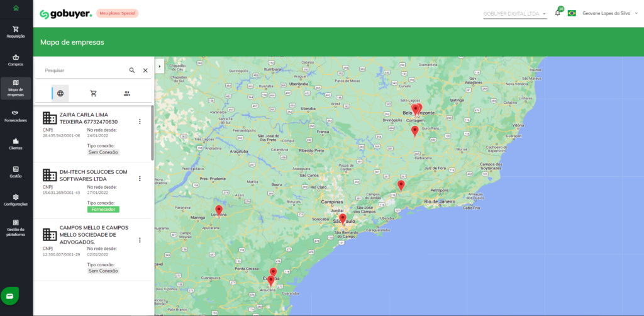Expand the GOBUYER DIGITAL LTDA company dropdown
The height and width of the screenshot is (316, 644).
(x=514, y=13)
